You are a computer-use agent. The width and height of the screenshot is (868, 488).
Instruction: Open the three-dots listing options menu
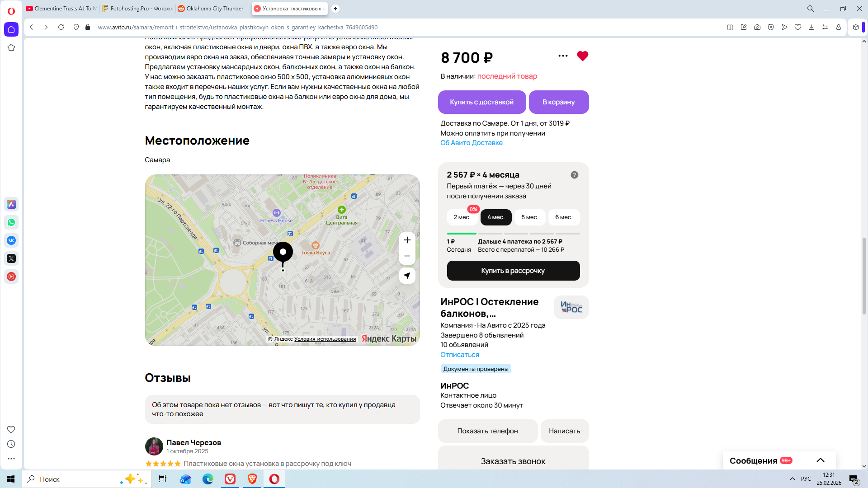point(563,56)
